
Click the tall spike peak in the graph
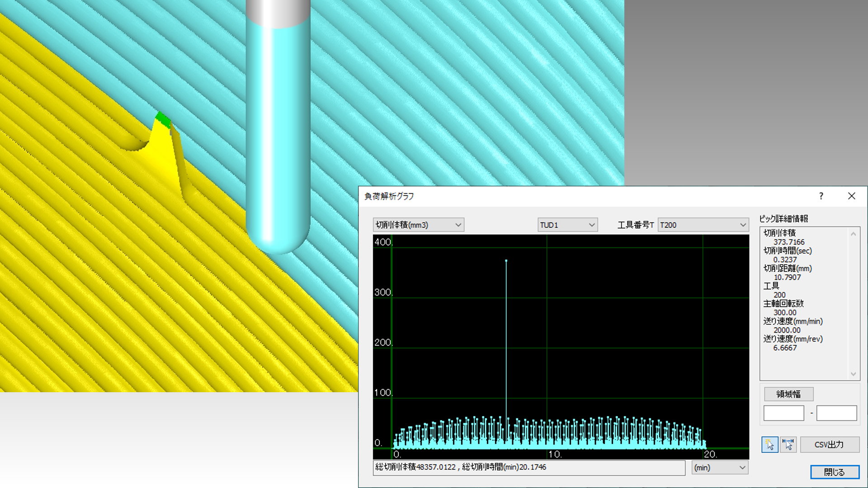(506, 261)
